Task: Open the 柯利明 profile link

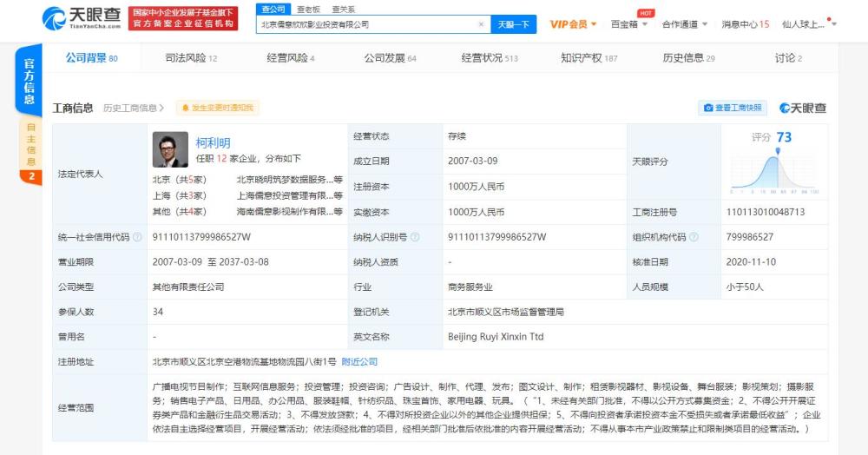Action: 214,142
